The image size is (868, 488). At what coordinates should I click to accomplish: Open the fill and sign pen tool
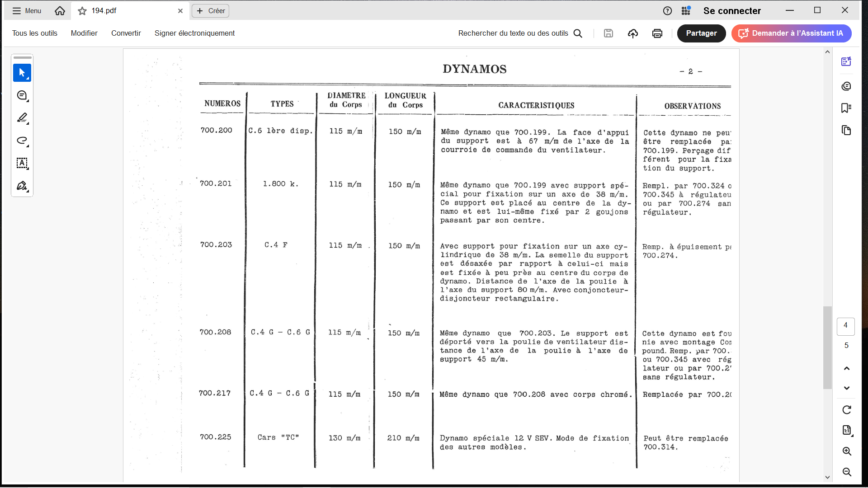22,186
